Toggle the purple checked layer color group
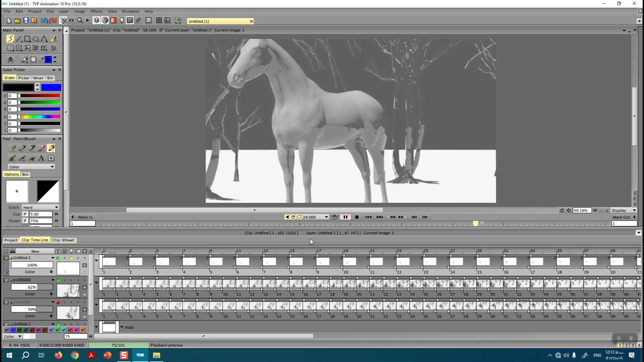The height and width of the screenshot is (362, 644). (38, 330)
